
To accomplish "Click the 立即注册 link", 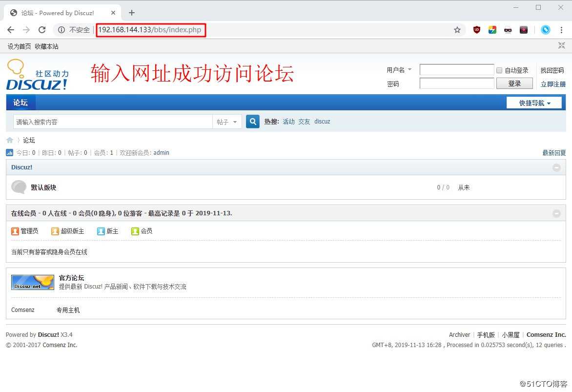I will [x=552, y=84].
